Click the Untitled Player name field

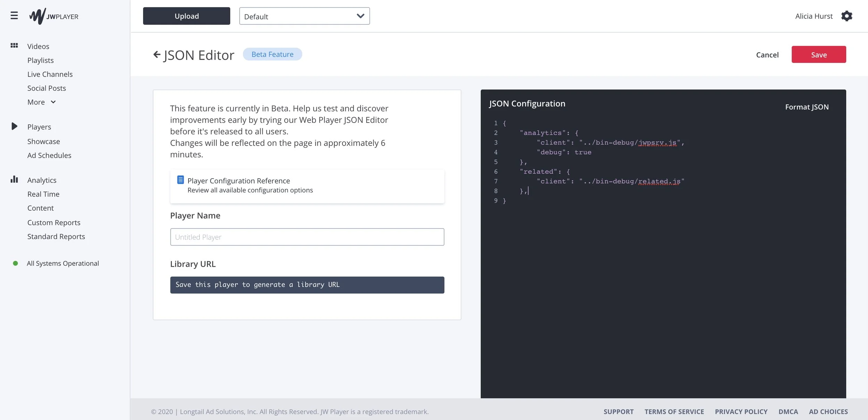point(307,237)
